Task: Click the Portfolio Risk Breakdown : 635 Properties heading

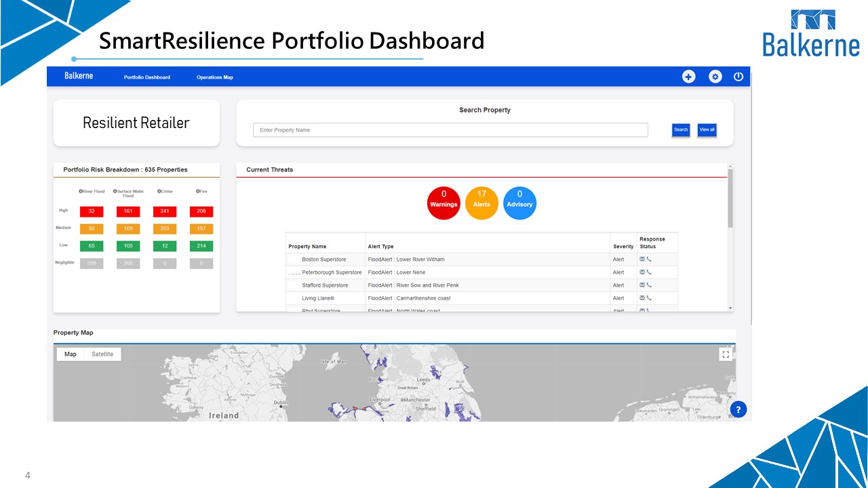Action: [125, 169]
